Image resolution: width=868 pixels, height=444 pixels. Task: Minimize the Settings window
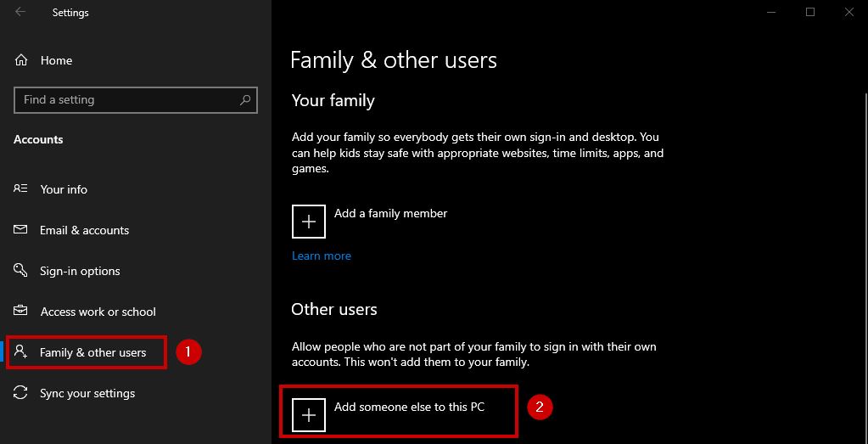[x=771, y=12]
